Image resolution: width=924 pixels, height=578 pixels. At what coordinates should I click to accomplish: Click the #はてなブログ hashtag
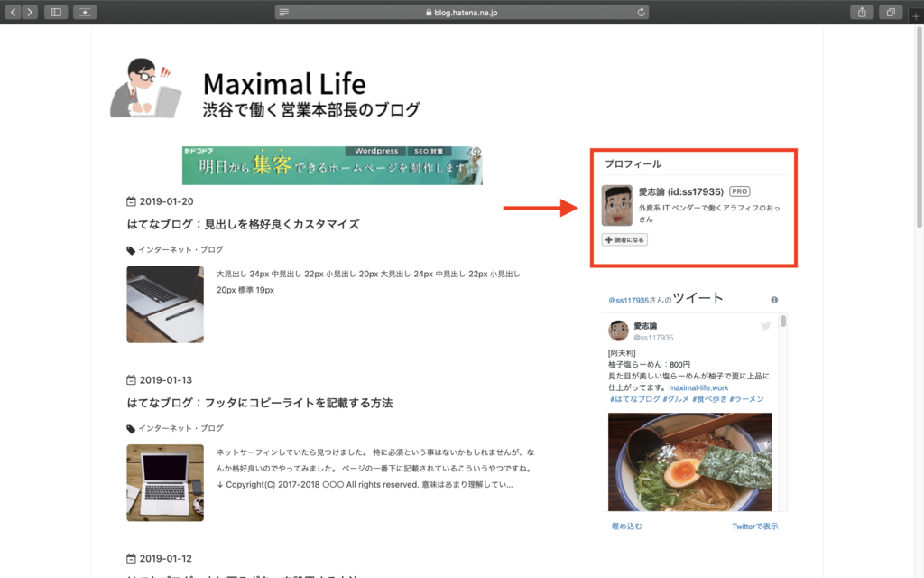[634, 399]
